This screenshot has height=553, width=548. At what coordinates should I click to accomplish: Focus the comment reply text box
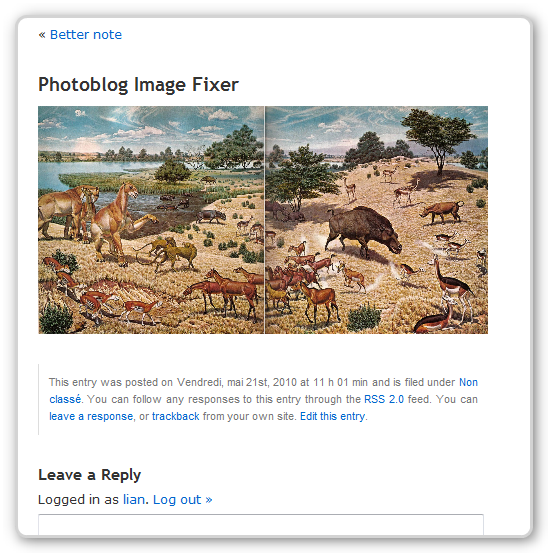point(261,525)
